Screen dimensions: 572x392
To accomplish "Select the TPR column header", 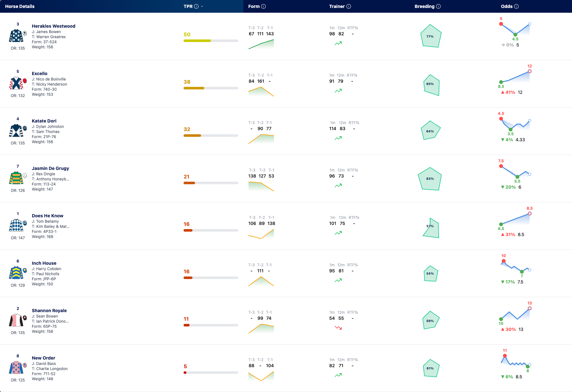I will tap(188, 6).
